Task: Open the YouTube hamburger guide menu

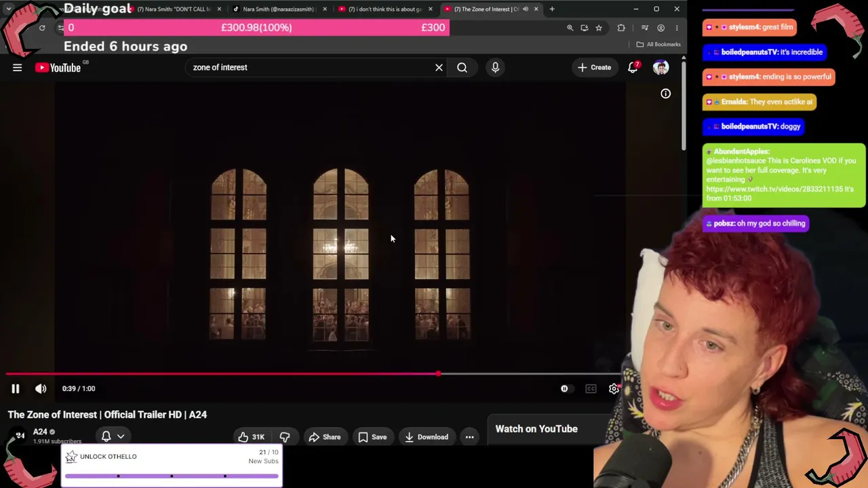Action: point(18,67)
